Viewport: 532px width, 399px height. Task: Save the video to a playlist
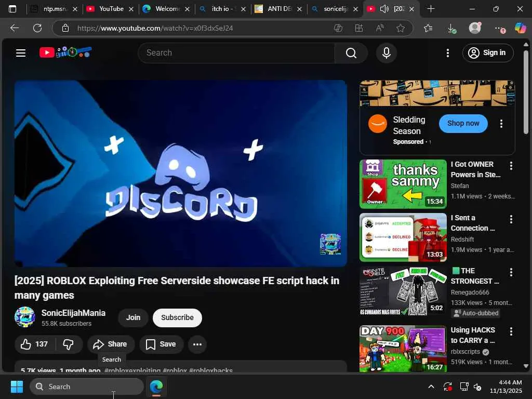[161, 344]
